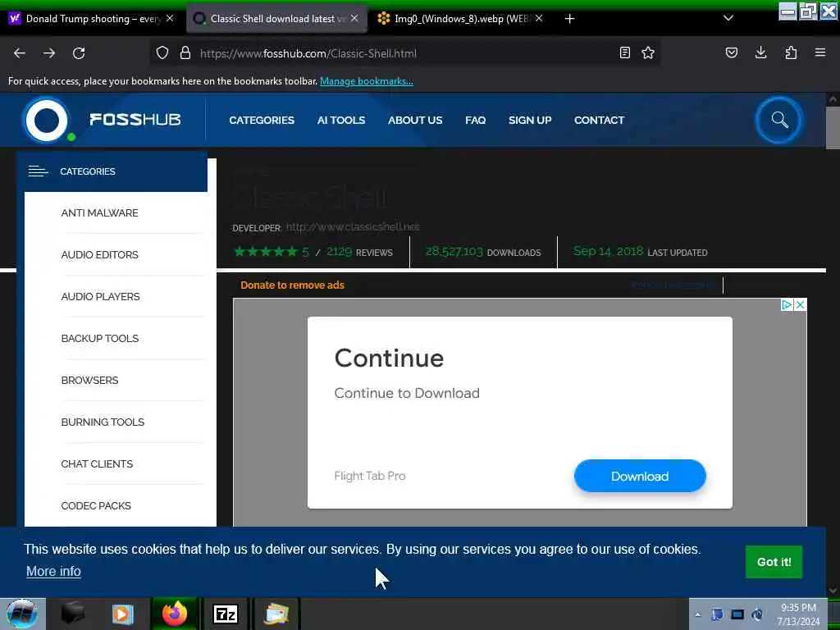Open the Downloads toolbar icon
Viewport: 840px width, 630px height.
coord(760,53)
